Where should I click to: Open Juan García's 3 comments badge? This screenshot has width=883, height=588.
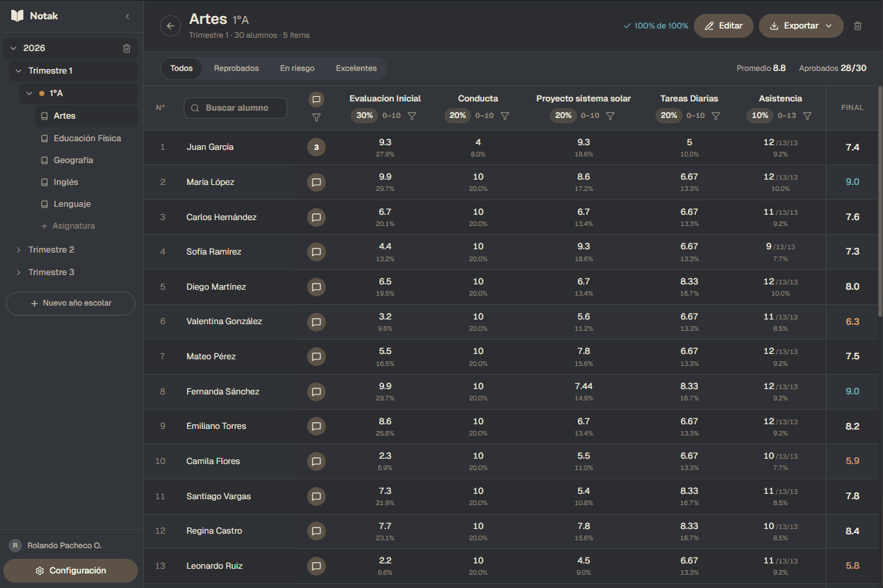pyautogui.click(x=316, y=147)
